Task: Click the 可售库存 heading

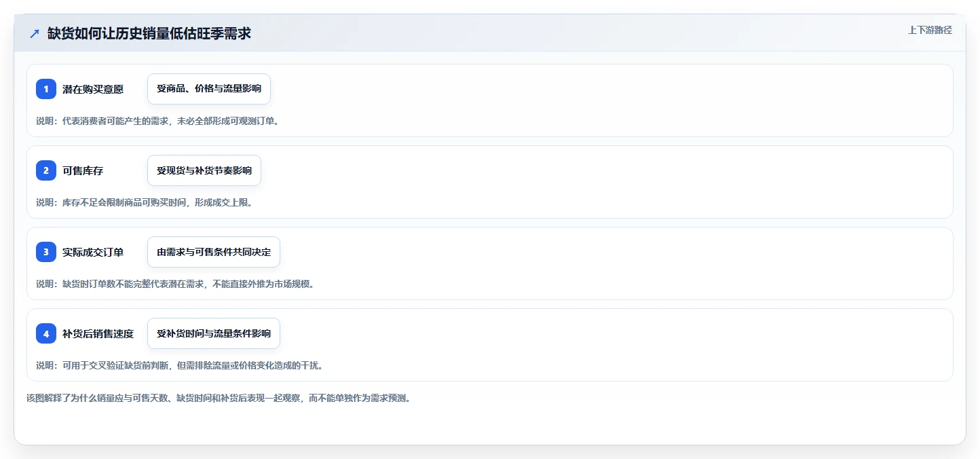Action: (x=83, y=170)
